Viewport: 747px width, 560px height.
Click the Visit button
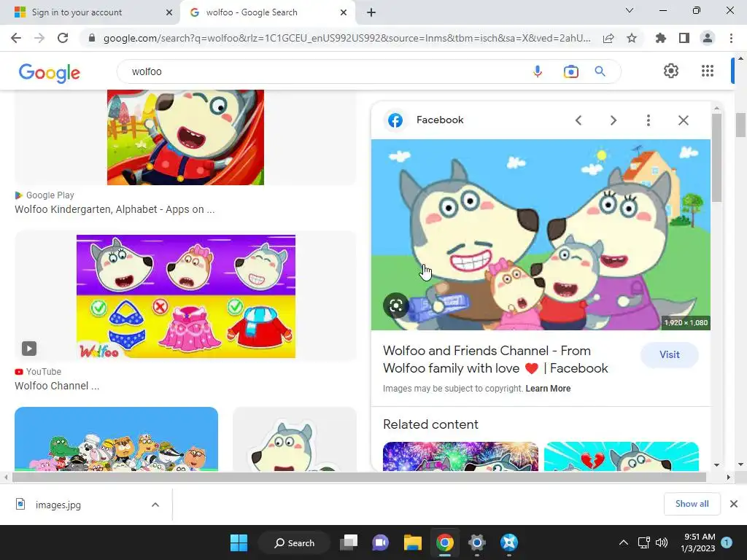[670, 355]
